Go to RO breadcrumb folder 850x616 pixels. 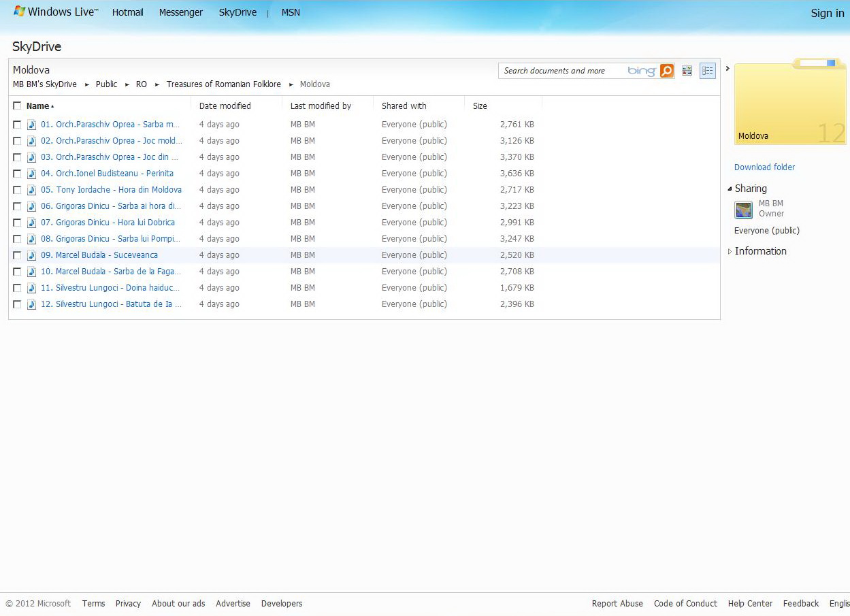coord(142,84)
